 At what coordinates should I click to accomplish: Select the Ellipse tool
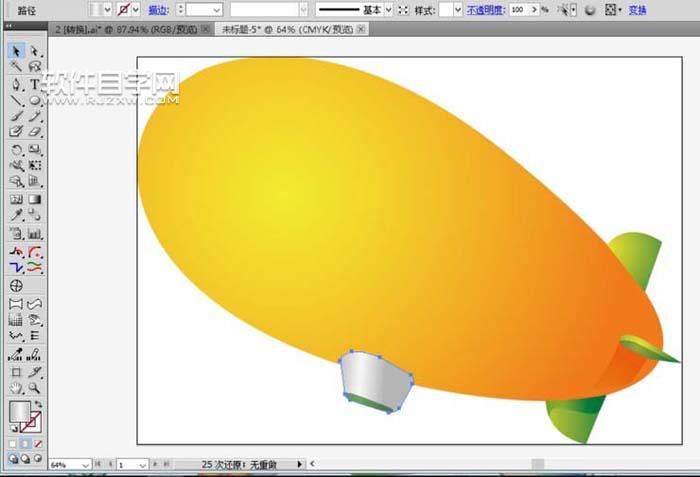(35, 100)
